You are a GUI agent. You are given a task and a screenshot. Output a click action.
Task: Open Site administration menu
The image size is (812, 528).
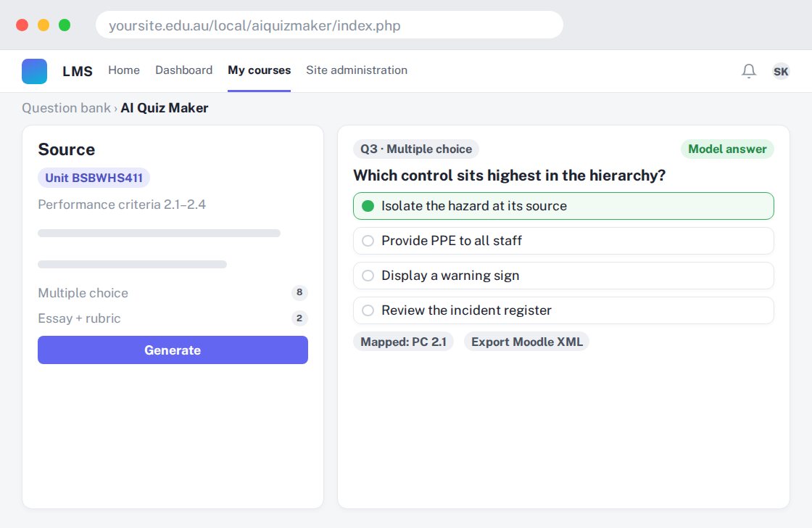357,70
